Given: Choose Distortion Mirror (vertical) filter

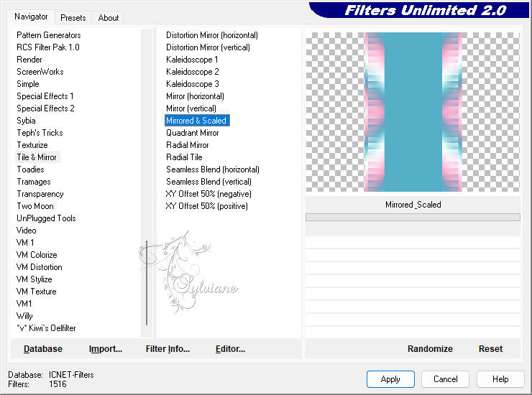Looking at the screenshot, I should point(208,47).
